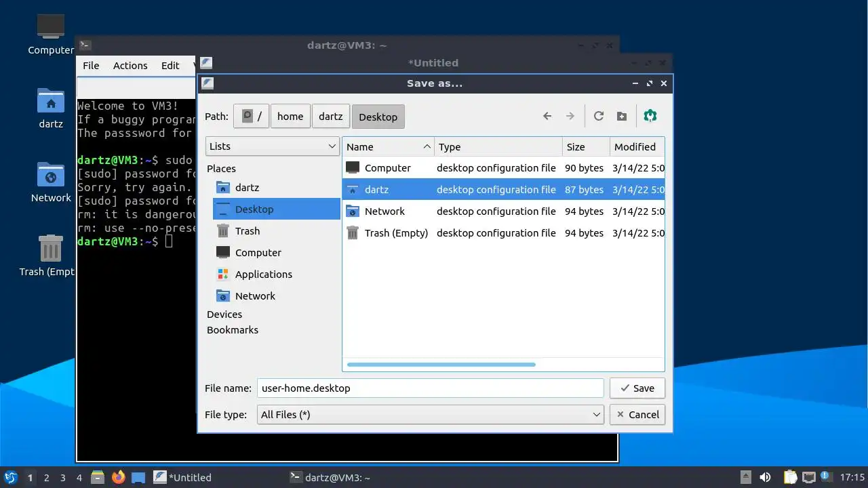Select the Trash (Empty) file row
The width and height of the screenshot is (868, 488).
504,232
